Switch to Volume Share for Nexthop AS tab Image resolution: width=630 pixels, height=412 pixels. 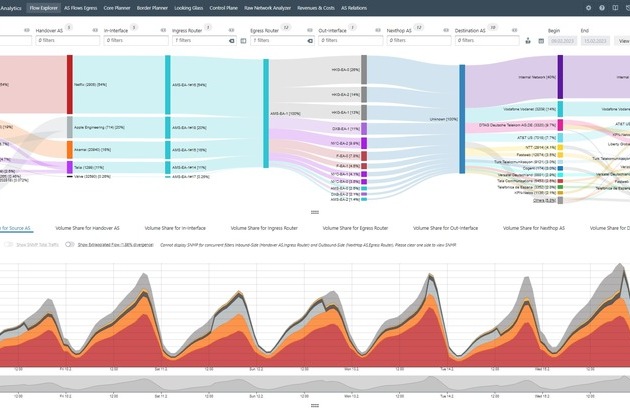pyautogui.click(x=534, y=228)
